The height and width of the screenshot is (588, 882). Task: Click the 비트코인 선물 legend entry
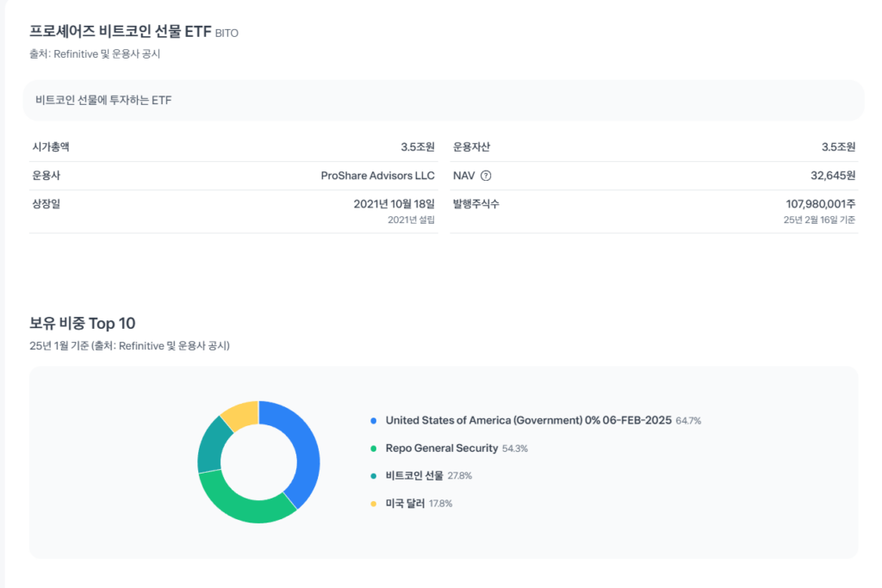point(414,475)
